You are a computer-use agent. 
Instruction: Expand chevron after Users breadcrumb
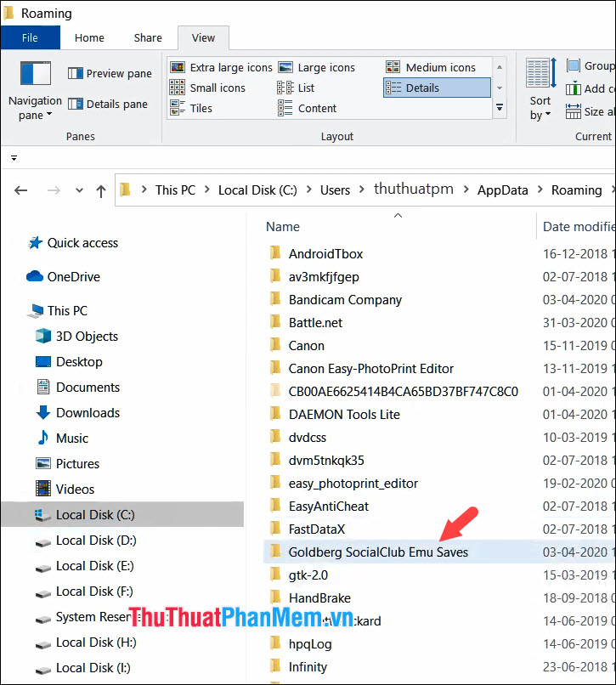coord(362,190)
